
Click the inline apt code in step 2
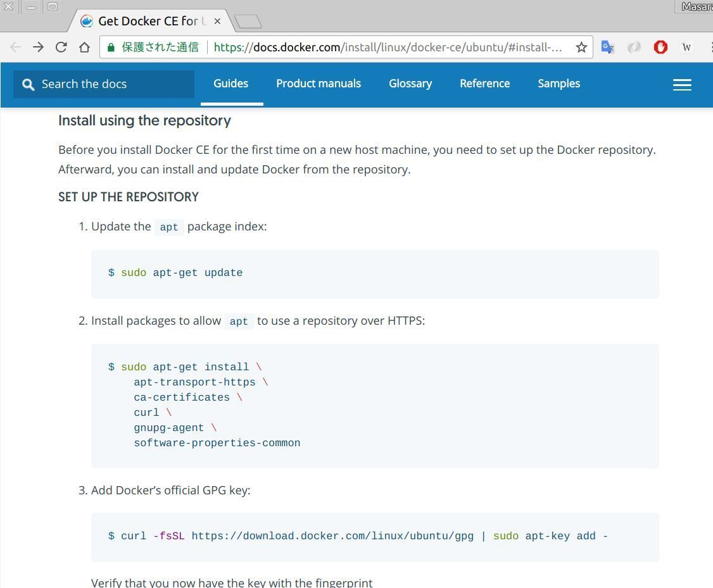point(239,322)
